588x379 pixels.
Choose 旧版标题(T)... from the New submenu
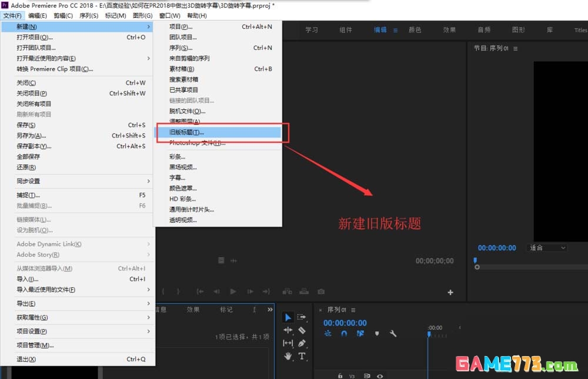pyautogui.click(x=218, y=132)
